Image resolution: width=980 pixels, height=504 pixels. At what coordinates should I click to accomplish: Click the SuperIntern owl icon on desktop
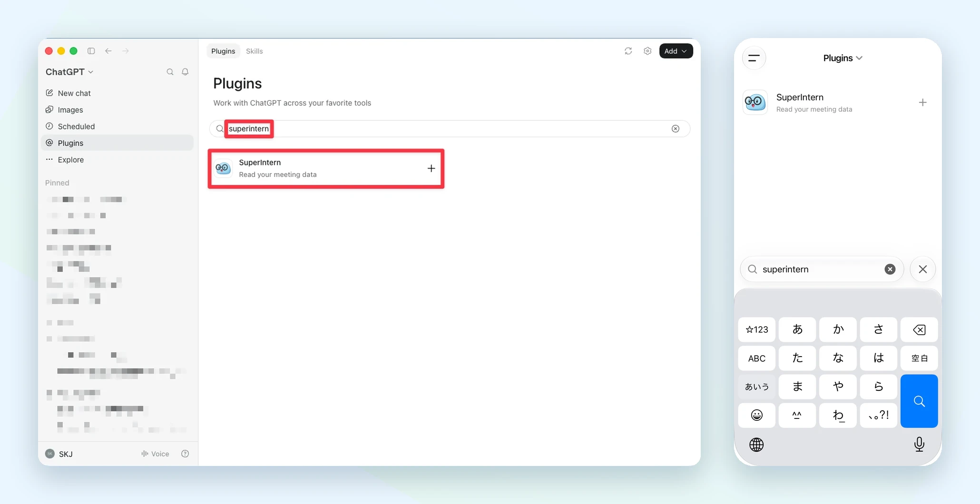pyautogui.click(x=223, y=168)
